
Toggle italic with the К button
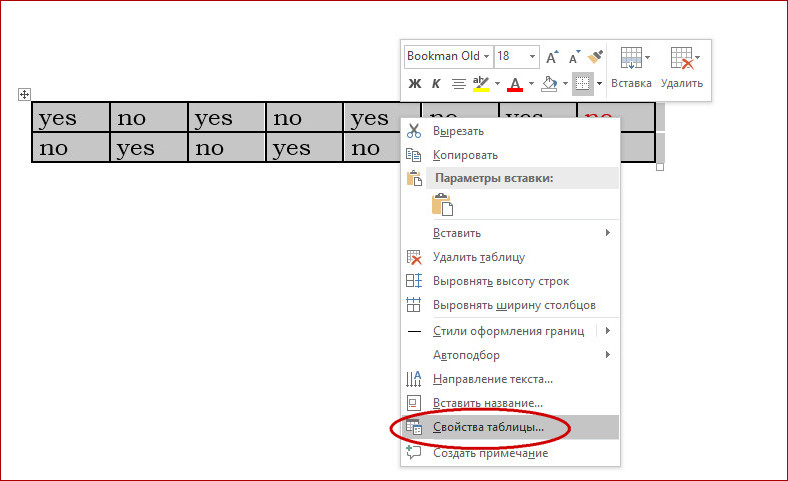[x=436, y=83]
